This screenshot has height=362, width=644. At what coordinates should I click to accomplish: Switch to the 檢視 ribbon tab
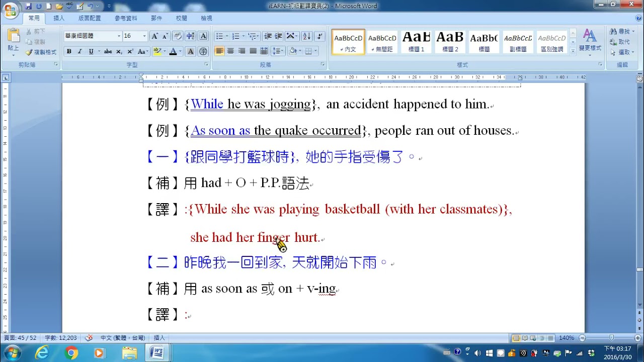(x=206, y=18)
